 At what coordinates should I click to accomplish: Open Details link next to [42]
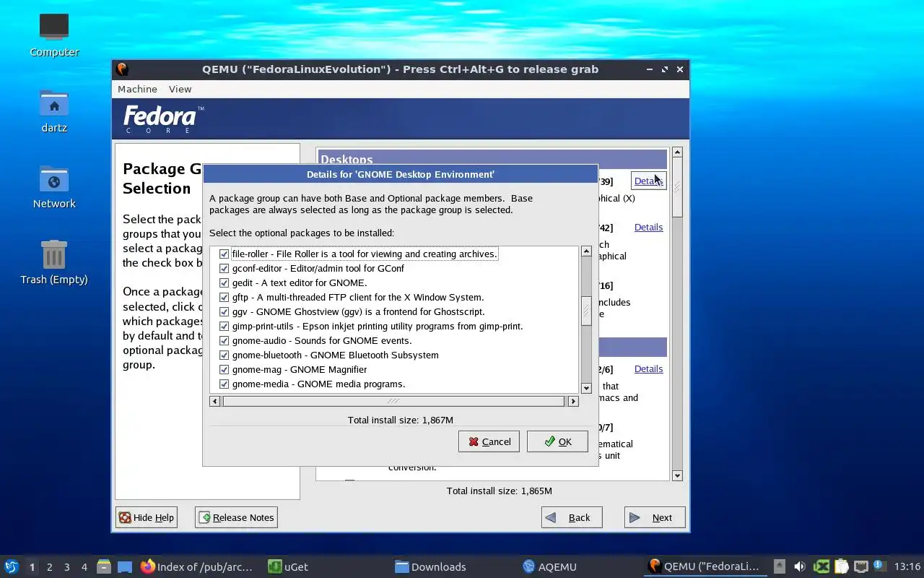(648, 227)
